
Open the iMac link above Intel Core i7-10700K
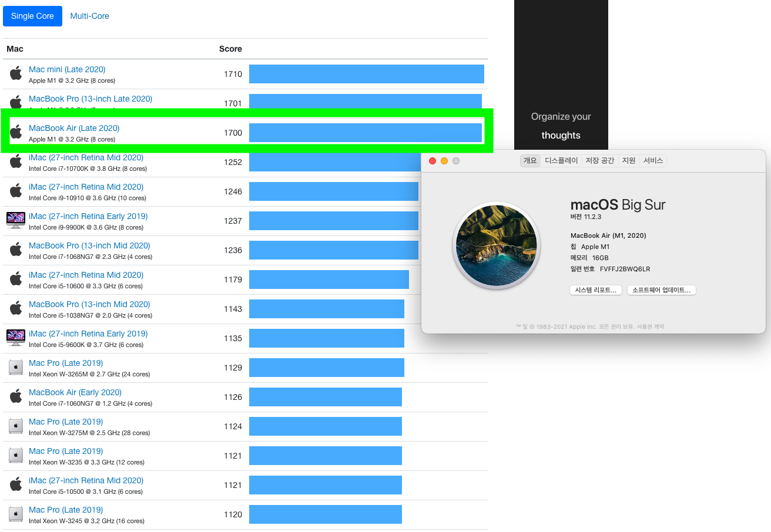(86, 157)
